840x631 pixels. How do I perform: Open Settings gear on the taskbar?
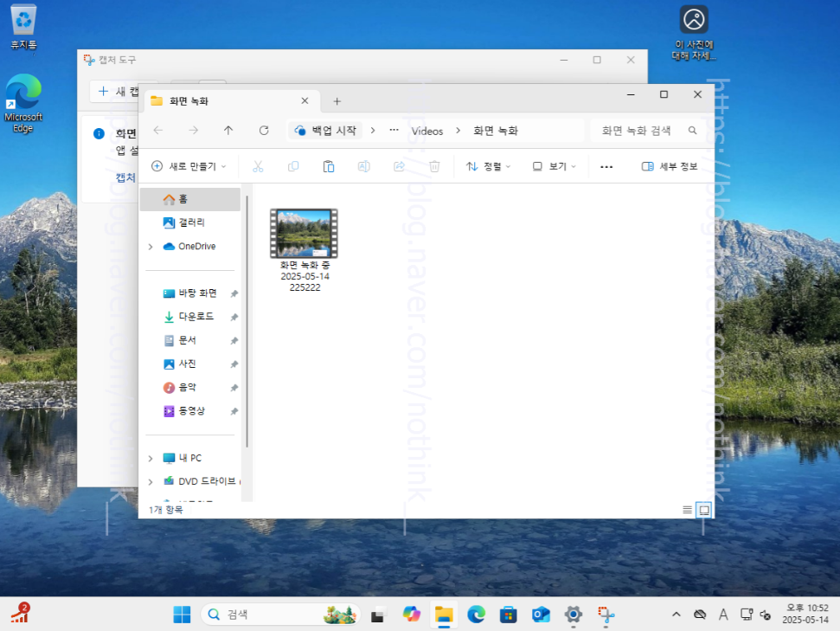[574, 615]
